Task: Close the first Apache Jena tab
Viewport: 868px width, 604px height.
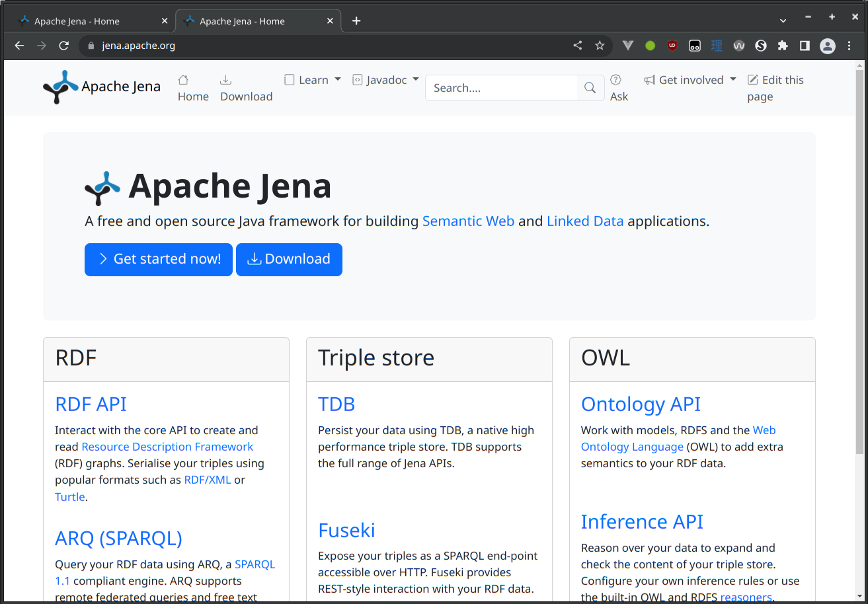Action: [165, 21]
